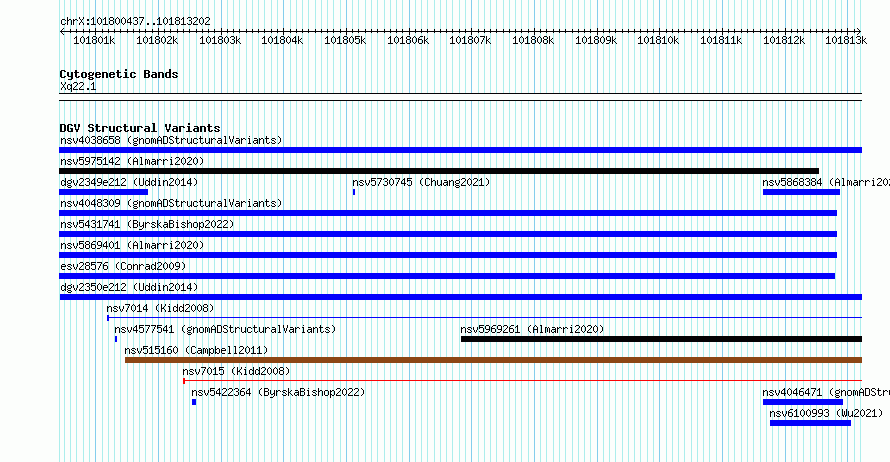Select blue bar under nsv4046471
Image resolution: width=890 pixels, height=462 pixels.
803,402
